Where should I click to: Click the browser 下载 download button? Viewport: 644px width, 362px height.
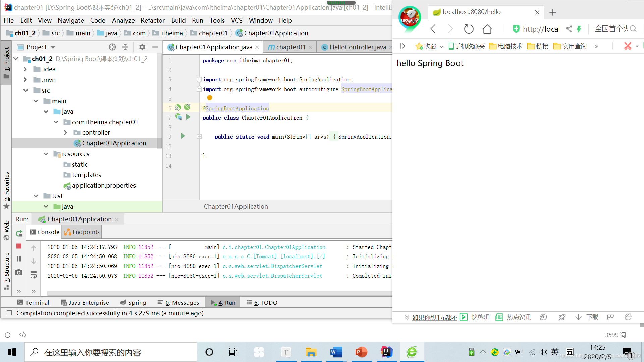(587, 317)
